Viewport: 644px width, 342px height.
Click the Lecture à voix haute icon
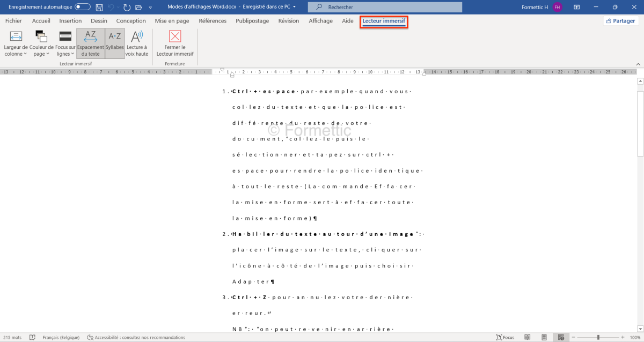click(x=137, y=43)
